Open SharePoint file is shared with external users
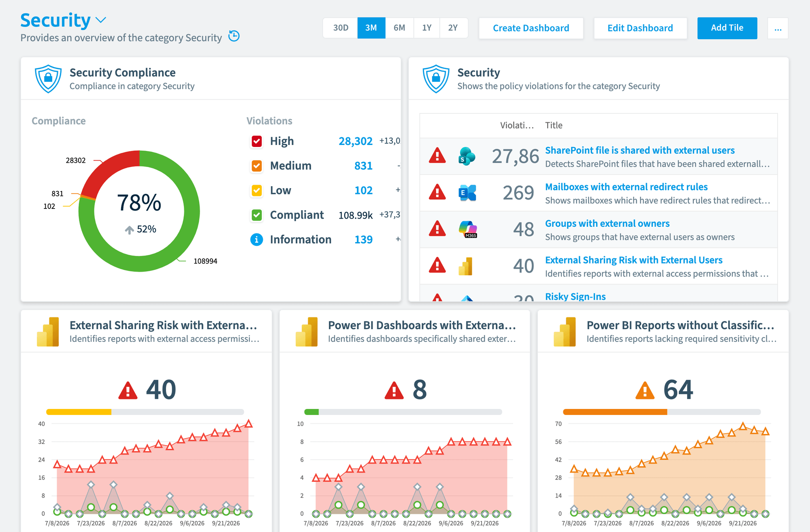Screen dimensions: 810x532 pos(639,150)
